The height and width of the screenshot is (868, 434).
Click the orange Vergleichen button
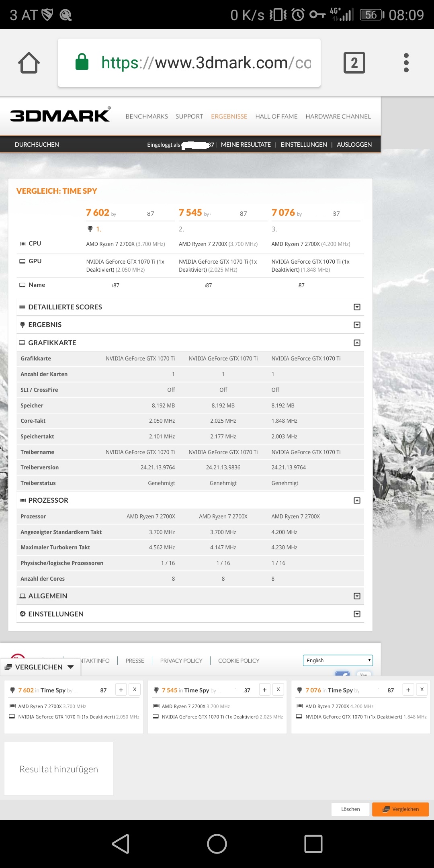pos(401,809)
